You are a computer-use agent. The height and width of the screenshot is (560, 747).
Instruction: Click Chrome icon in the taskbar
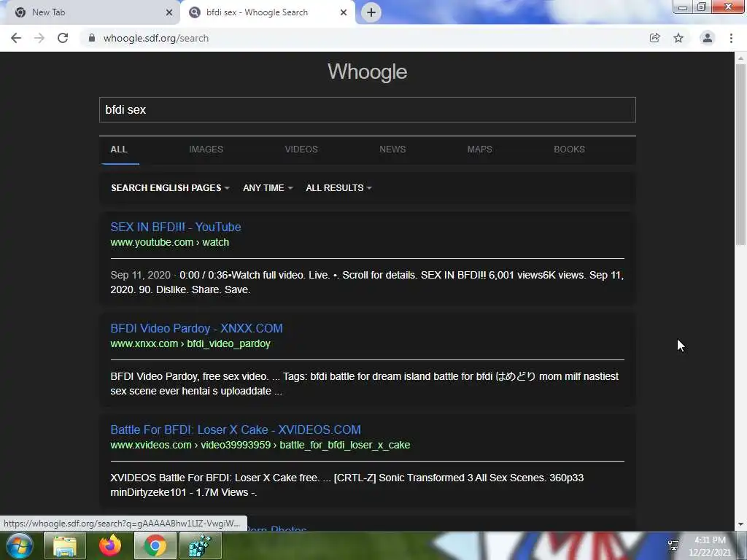pyautogui.click(x=155, y=545)
